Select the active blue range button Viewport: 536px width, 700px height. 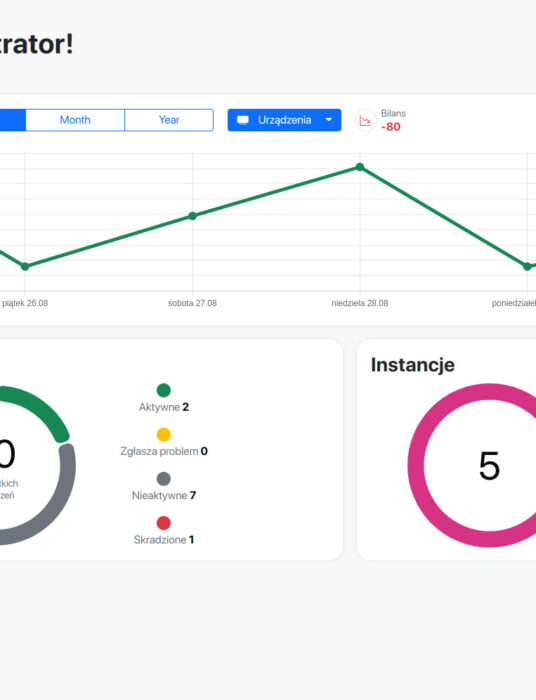pyautogui.click(x=12, y=120)
